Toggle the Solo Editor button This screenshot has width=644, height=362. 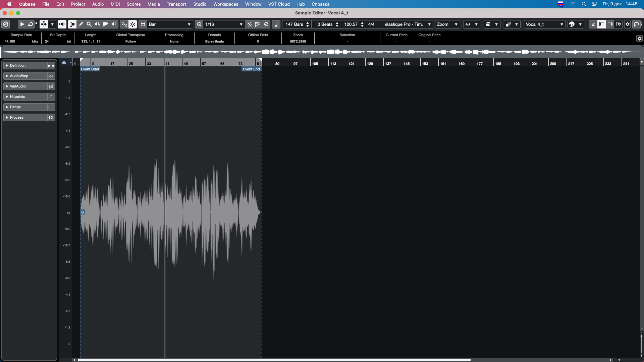6,24
